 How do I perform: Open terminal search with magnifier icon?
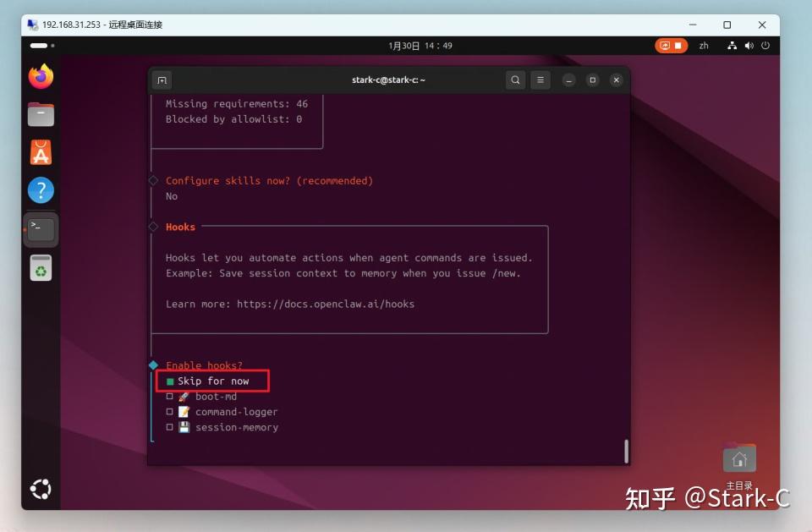point(515,80)
